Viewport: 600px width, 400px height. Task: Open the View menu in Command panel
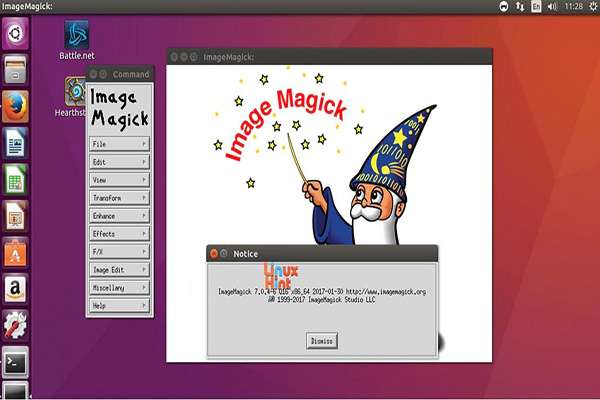(119, 180)
